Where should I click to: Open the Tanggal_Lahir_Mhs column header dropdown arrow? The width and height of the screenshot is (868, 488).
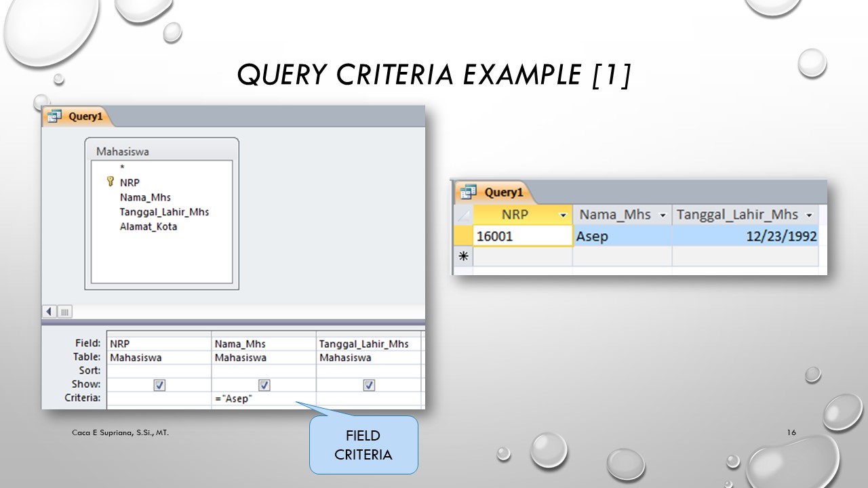pos(808,215)
